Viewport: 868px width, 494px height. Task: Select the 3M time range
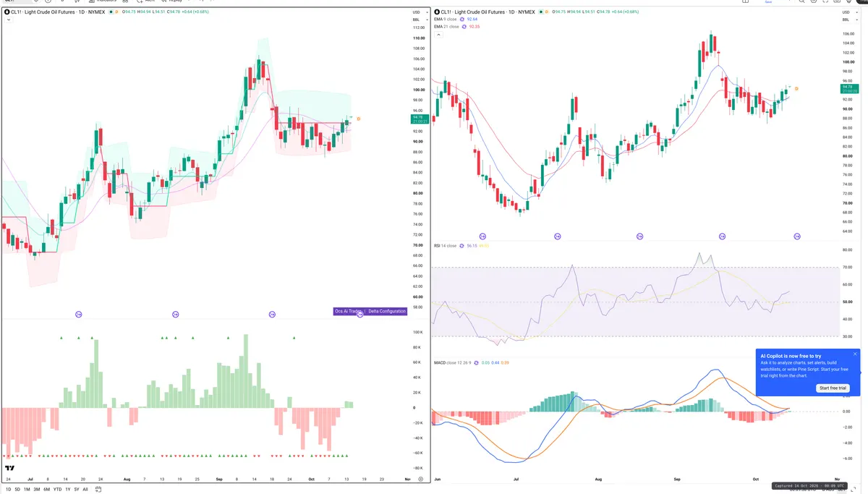(x=37, y=490)
